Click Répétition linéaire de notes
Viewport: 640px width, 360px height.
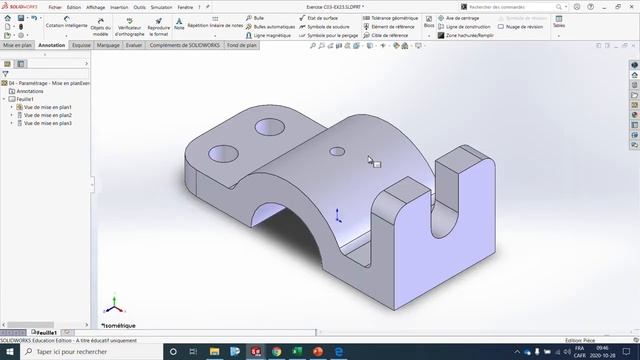pos(215,22)
